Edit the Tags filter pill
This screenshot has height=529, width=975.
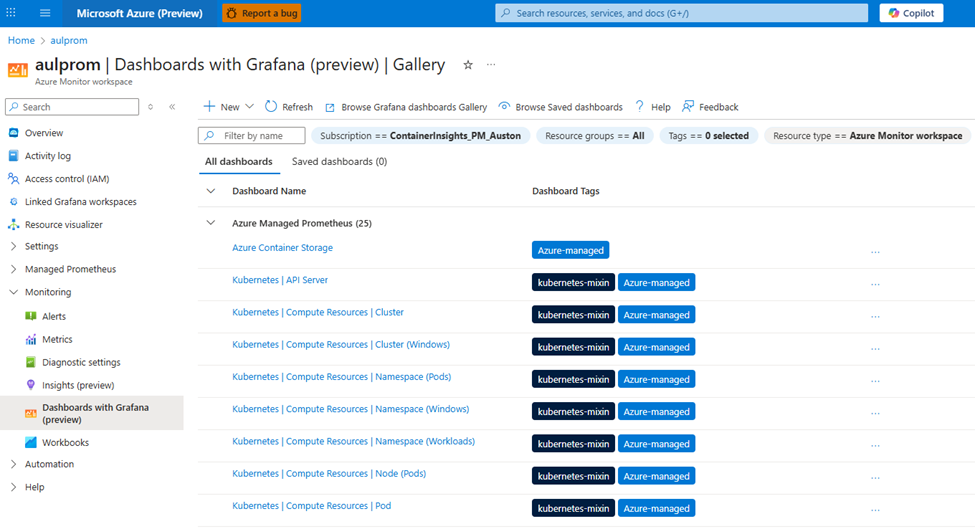coord(708,136)
